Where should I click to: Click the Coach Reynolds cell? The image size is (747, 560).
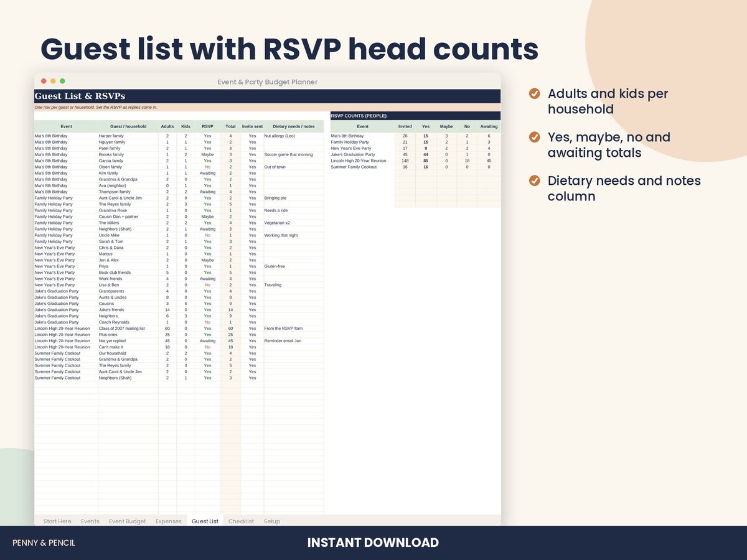click(x=128, y=322)
